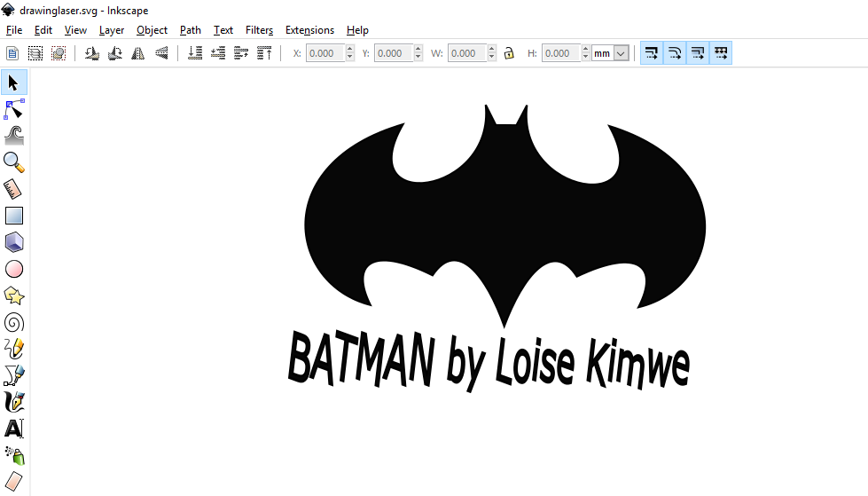Image resolution: width=868 pixels, height=496 pixels.
Task: Click the 'BATMAN by Loise Kimwe' text
Action: 489,361
